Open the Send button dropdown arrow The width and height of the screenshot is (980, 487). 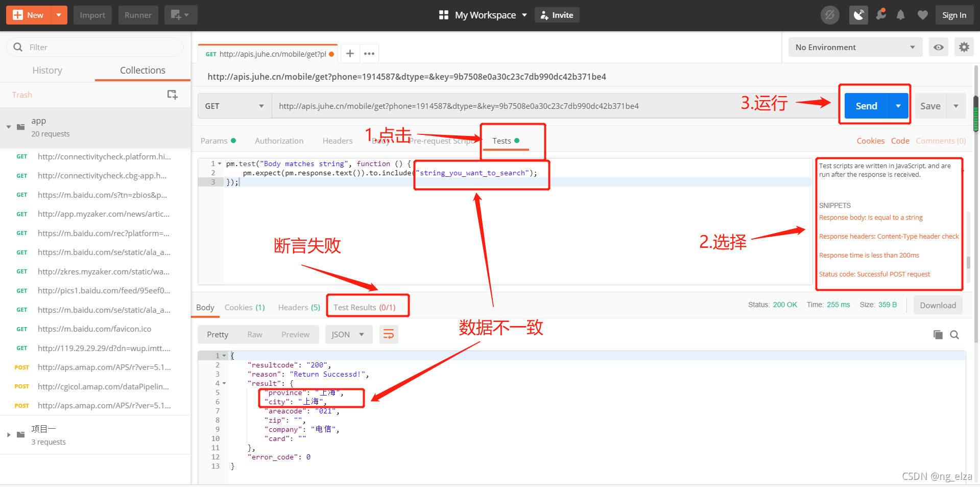click(899, 106)
